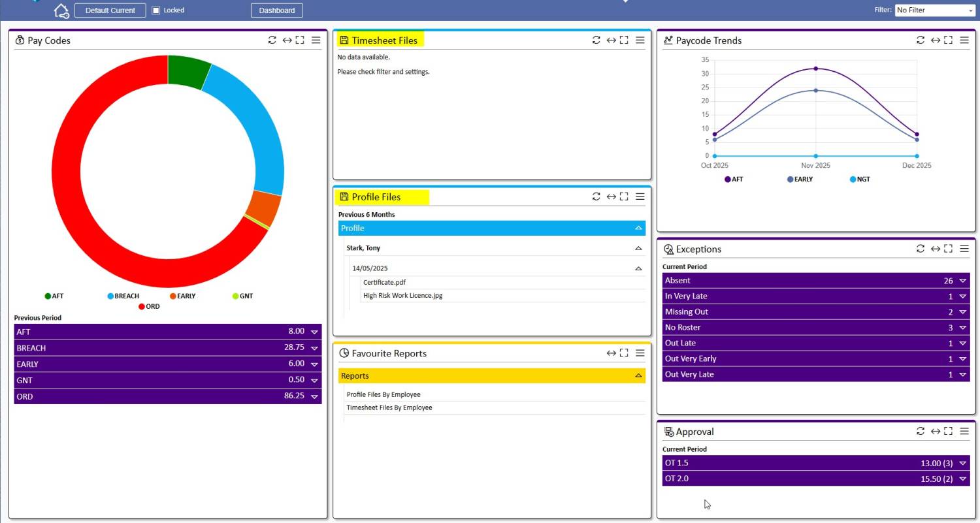Expand the ORD pay code row
The width and height of the screenshot is (980, 523).
point(314,396)
